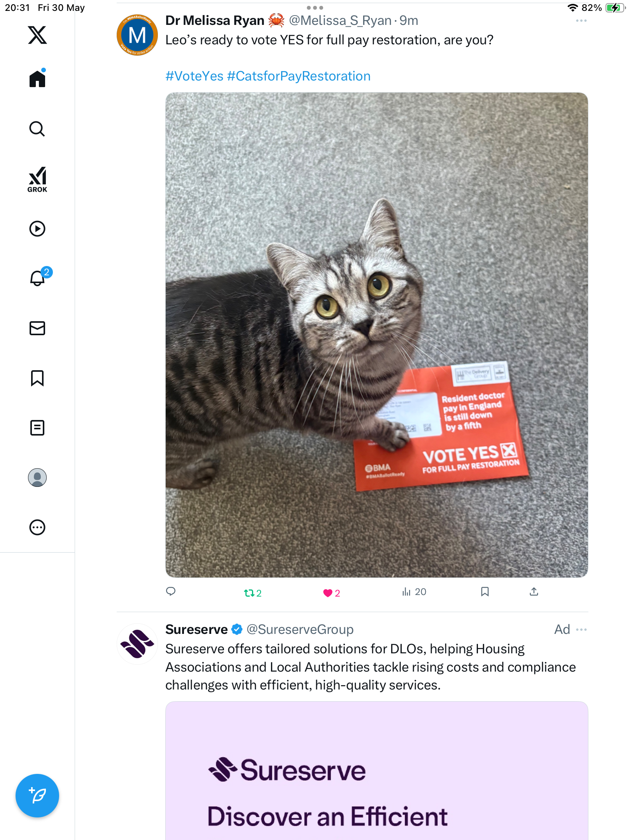Screen dimensions: 630x840
Task: Open Bookmarks in the sidebar
Action: 37,378
